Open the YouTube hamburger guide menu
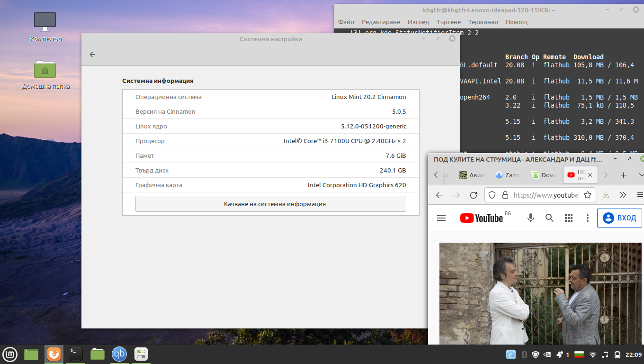This screenshot has height=364, width=644. (x=441, y=218)
